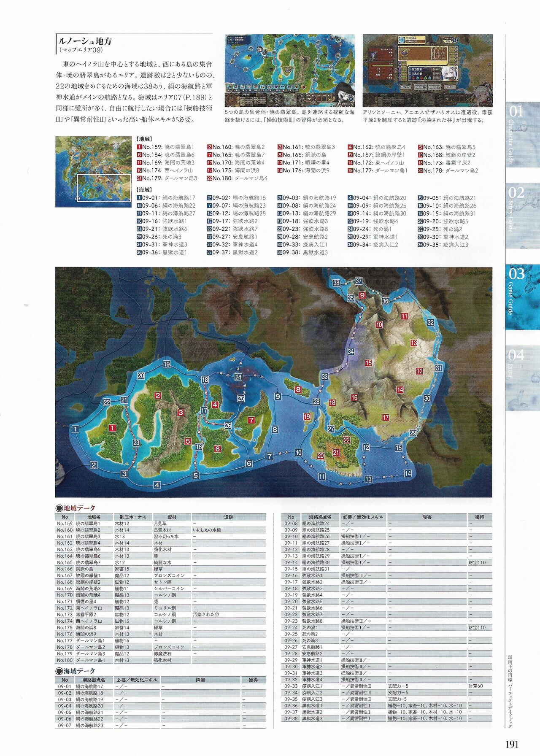Click red marker 3 on the large map
The height and width of the screenshot is (756, 540).
point(181,413)
